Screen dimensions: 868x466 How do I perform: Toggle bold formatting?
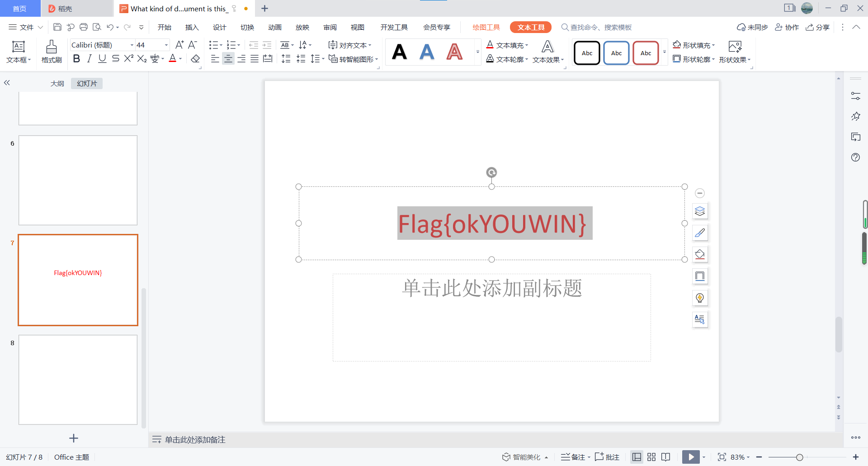(76, 59)
